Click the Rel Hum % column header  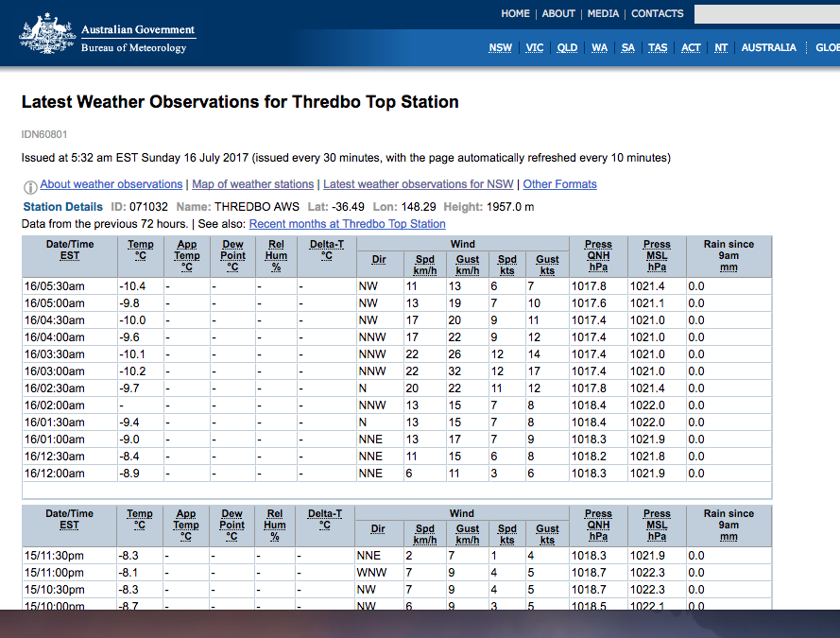tap(275, 255)
